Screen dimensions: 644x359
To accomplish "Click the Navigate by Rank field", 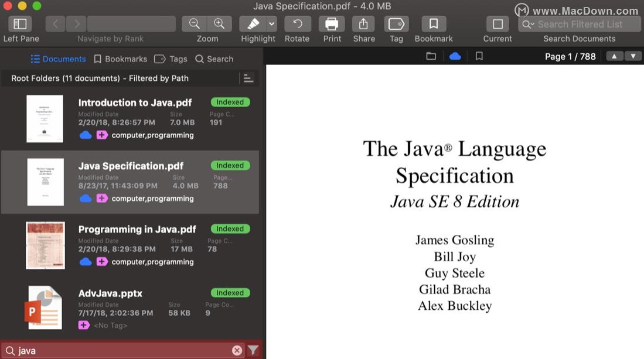I will point(131,24).
